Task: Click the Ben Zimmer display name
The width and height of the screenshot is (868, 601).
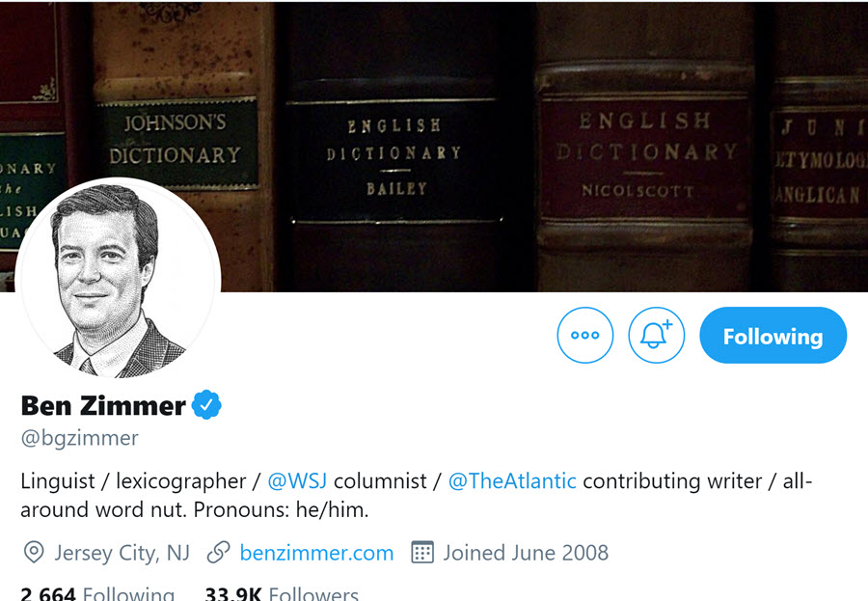Action: pyautogui.click(x=103, y=405)
